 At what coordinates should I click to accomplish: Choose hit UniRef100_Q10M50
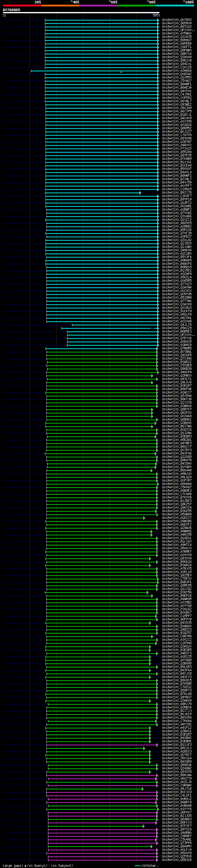coord(177,78)
